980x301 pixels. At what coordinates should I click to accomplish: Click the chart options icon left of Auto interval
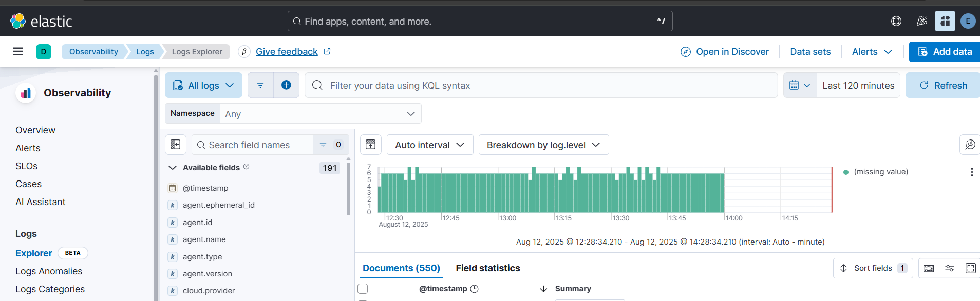pyautogui.click(x=371, y=145)
